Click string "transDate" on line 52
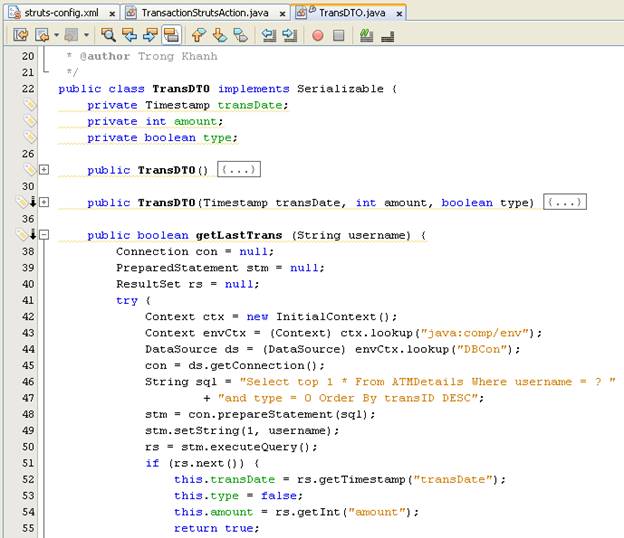The width and height of the screenshot is (624, 538). (453, 479)
